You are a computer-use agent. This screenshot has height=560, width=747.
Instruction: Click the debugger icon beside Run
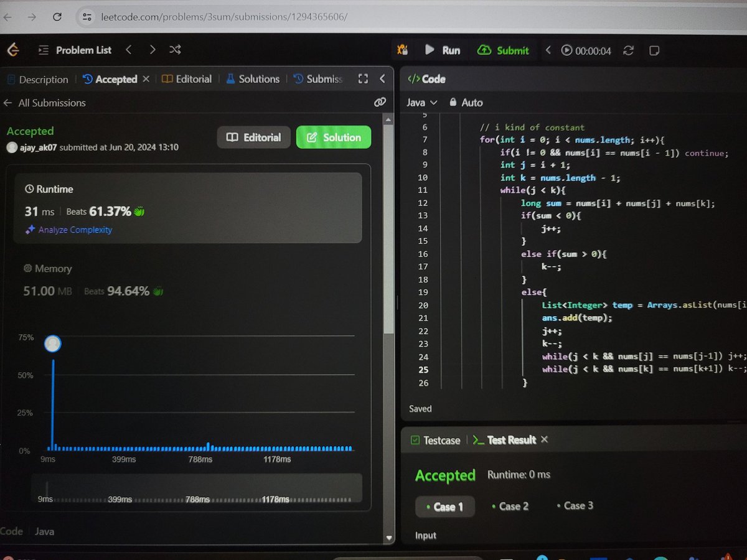coord(403,50)
